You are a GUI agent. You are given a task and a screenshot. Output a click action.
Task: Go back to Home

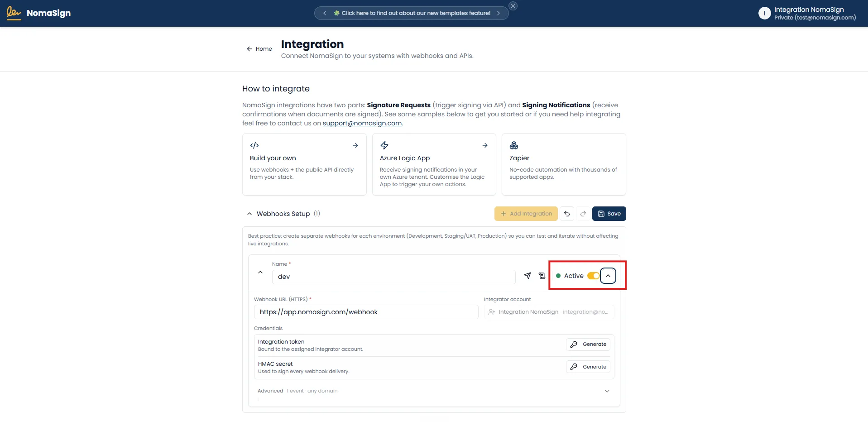pyautogui.click(x=259, y=49)
